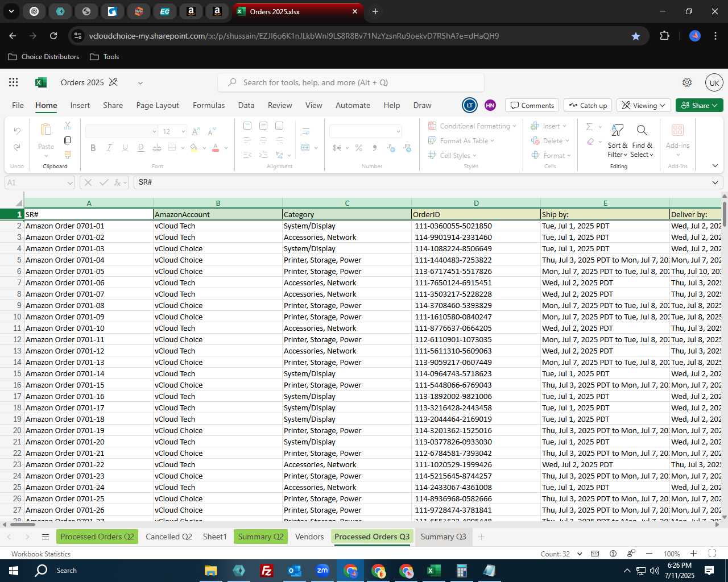This screenshot has width=728, height=582.
Task: Apply Comma Style number format
Action: [374, 148]
